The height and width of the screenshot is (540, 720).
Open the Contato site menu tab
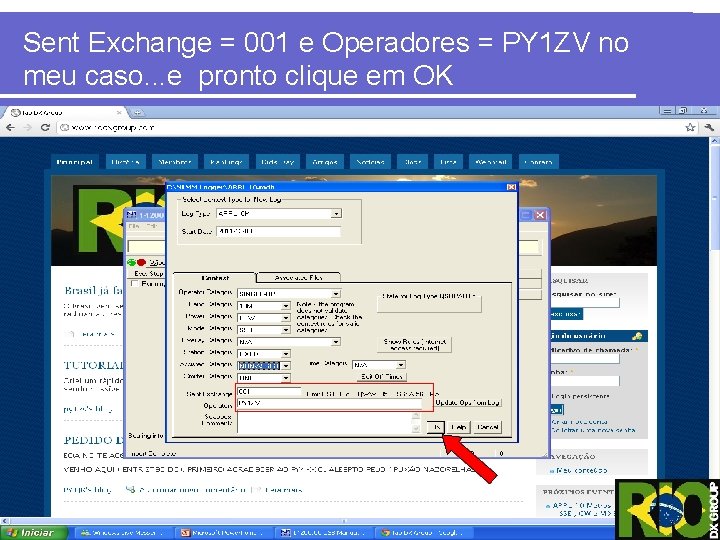(x=538, y=162)
